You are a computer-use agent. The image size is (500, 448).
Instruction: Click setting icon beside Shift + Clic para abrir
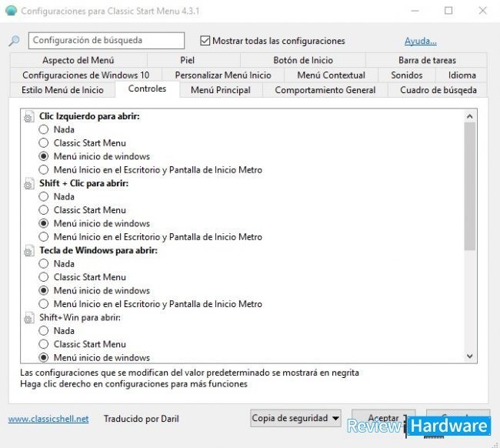(x=28, y=184)
